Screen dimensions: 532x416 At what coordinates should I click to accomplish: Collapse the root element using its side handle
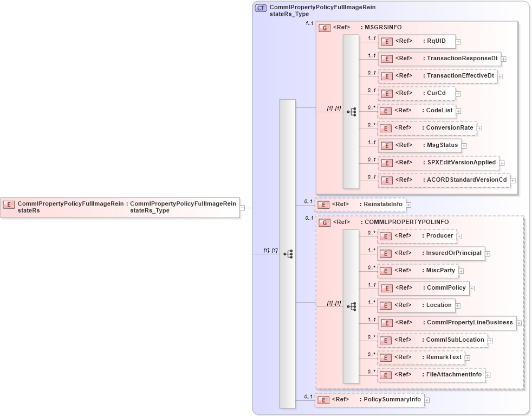pos(243,207)
